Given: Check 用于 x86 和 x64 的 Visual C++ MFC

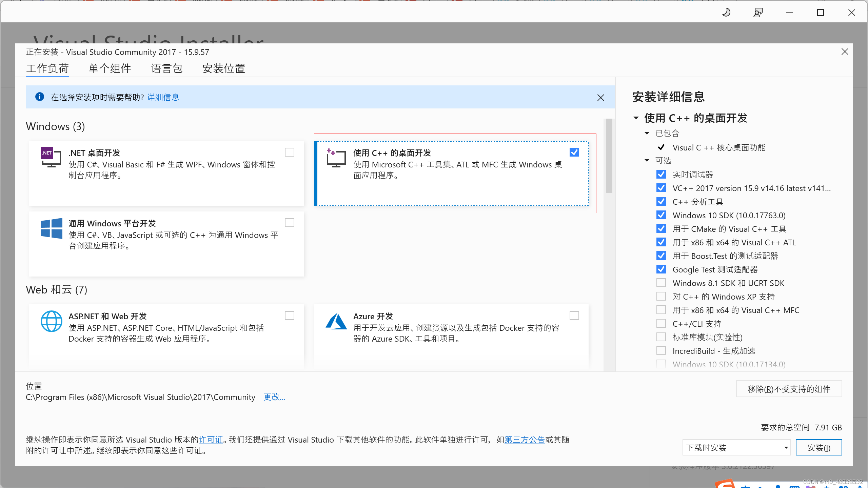Looking at the screenshot, I should click(x=661, y=310).
